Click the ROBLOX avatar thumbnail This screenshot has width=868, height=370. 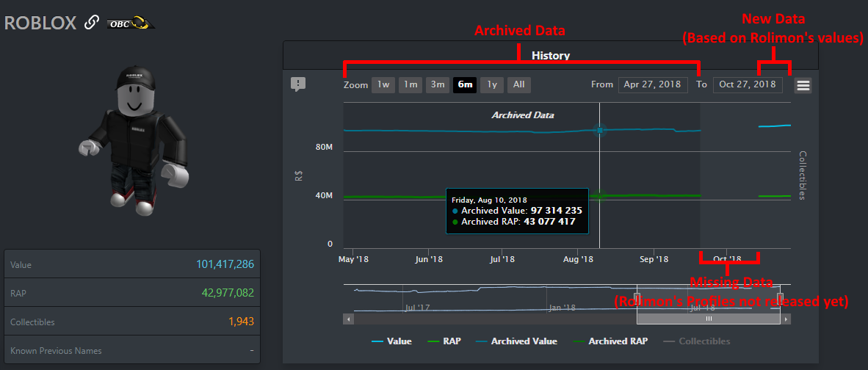tap(133, 142)
